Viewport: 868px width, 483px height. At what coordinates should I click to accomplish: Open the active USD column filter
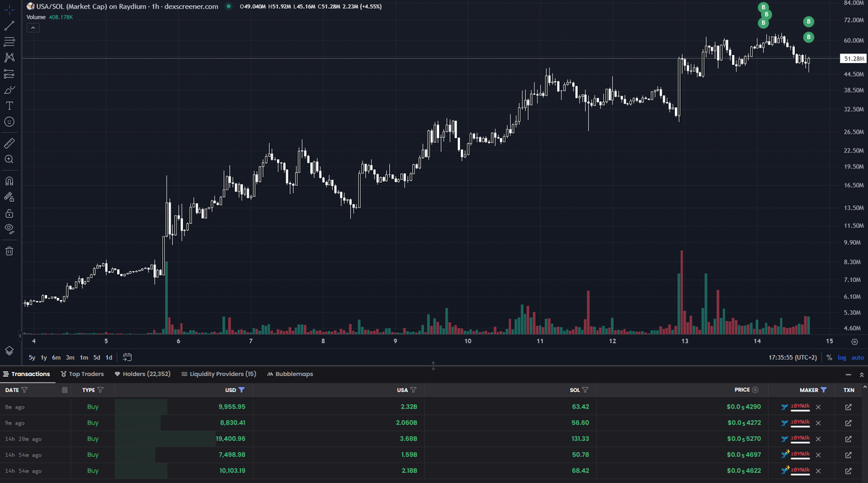[242, 390]
